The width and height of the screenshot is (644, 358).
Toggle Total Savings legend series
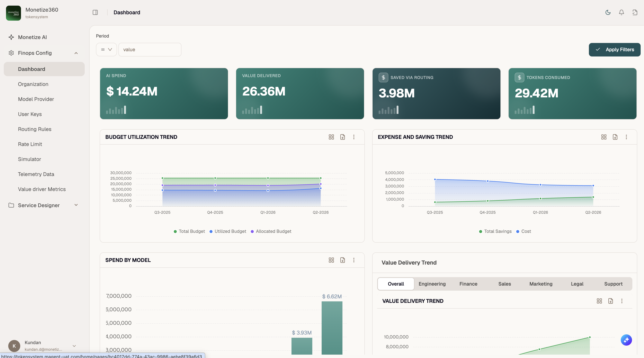(x=495, y=231)
